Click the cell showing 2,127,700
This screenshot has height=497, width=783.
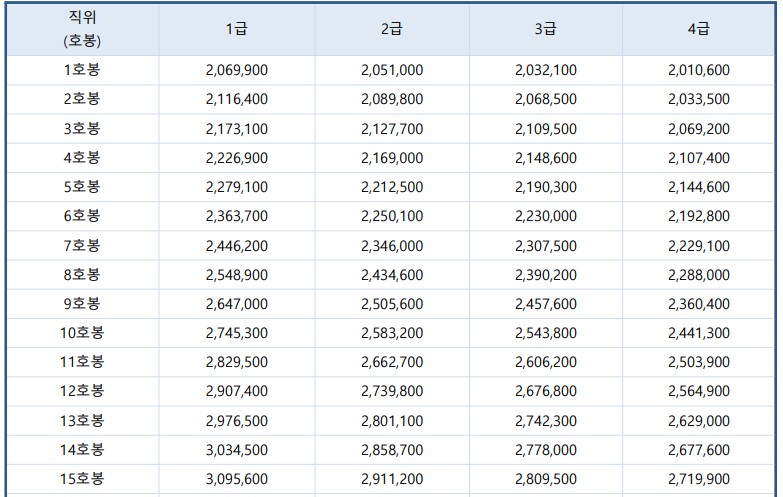click(x=392, y=129)
